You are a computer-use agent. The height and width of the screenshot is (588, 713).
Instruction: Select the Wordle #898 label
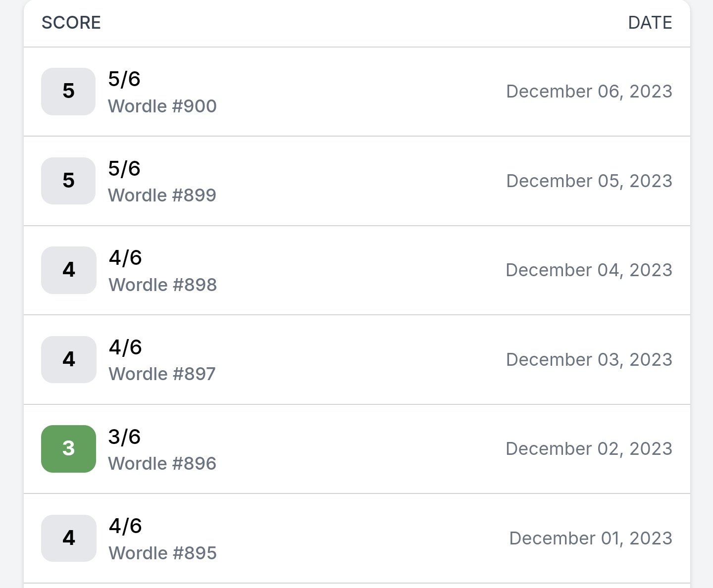click(162, 285)
